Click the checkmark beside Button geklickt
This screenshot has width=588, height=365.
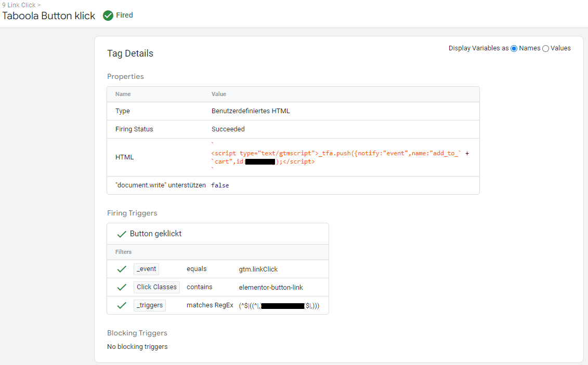[122, 234]
